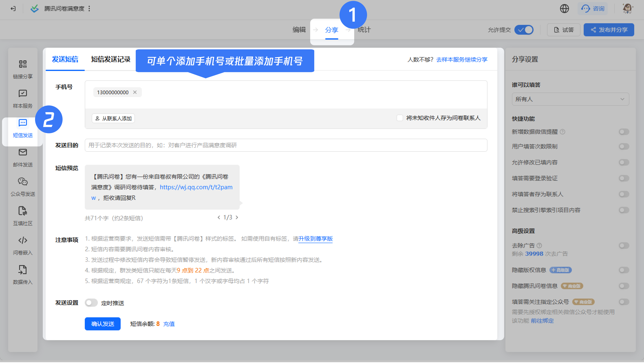Click the 高级版 badge next to 隐藏版权信息

point(560,270)
